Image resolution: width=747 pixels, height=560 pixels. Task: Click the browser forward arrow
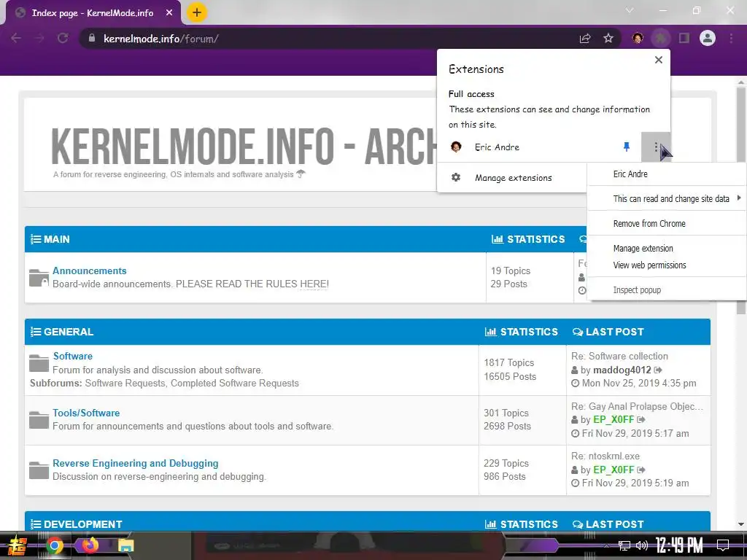(x=39, y=39)
